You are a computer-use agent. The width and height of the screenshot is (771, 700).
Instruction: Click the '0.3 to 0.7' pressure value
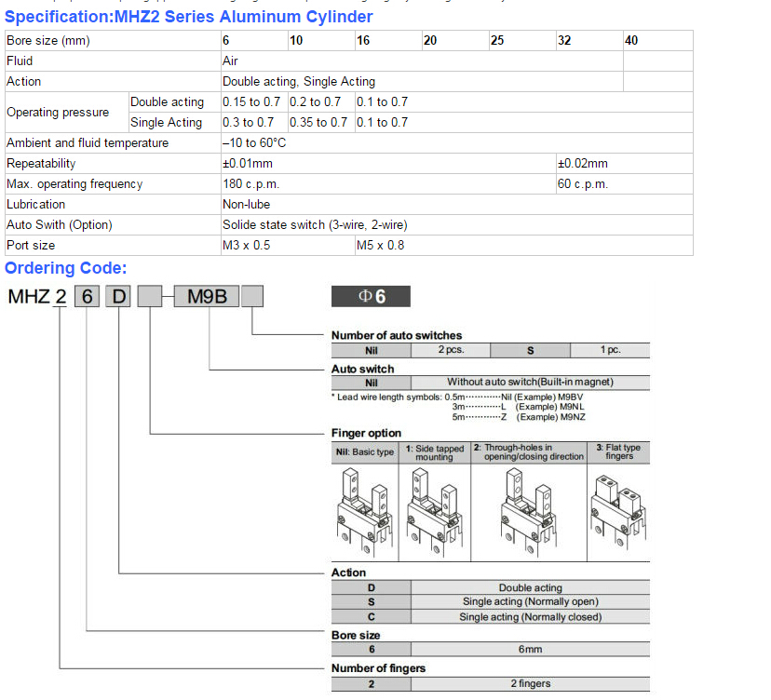(249, 122)
